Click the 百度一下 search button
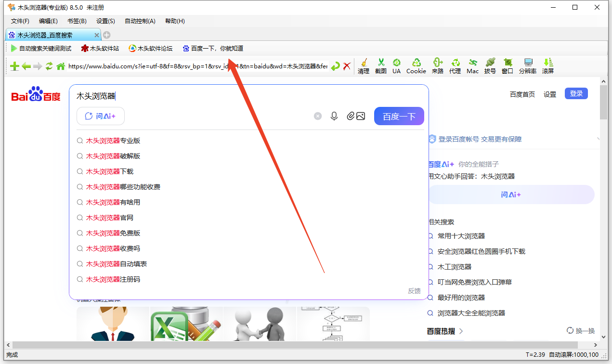The image size is (612, 364). point(399,116)
